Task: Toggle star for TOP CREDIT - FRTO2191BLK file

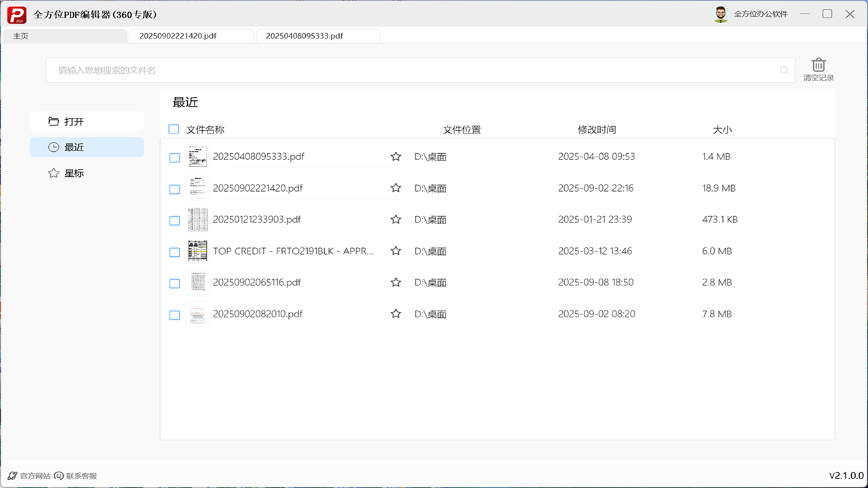Action: [395, 251]
